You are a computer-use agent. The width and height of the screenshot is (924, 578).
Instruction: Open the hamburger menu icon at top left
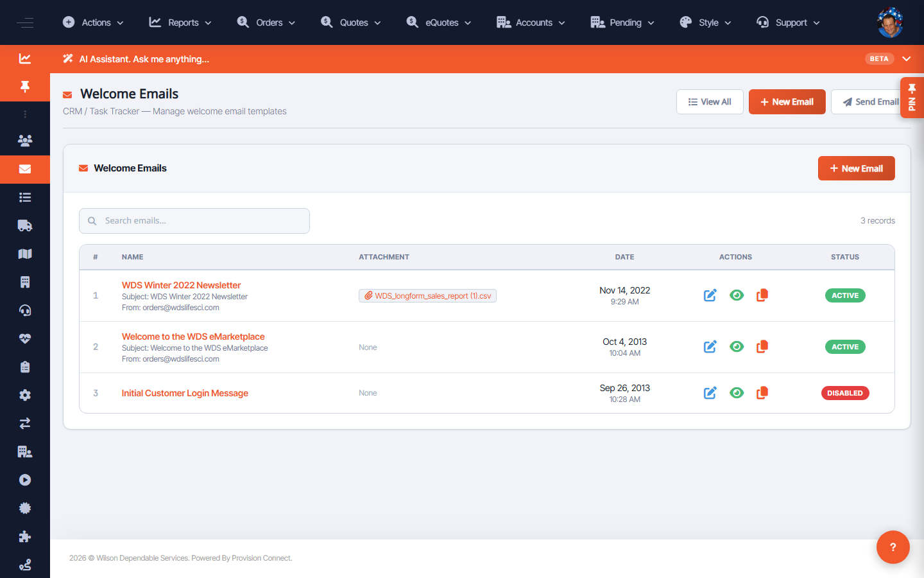click(x=25, y=22)
